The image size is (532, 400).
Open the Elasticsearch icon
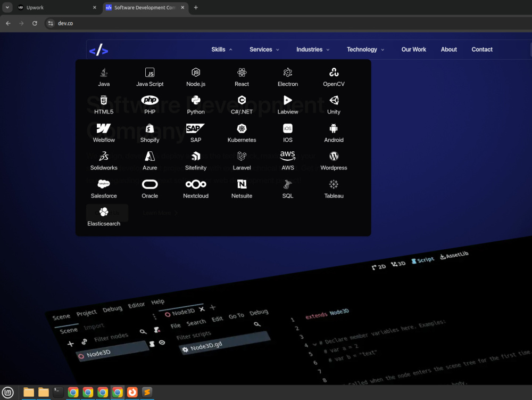point(104,212)
